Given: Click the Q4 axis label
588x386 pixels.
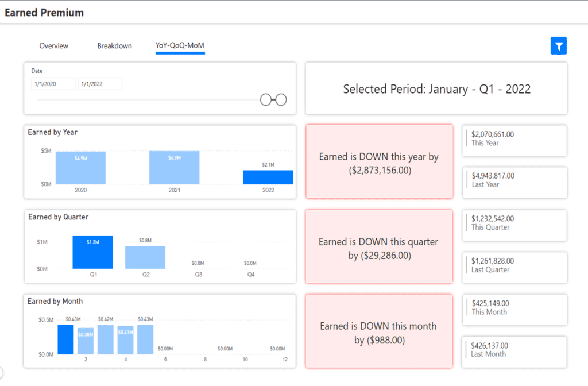Looking at the screenshot, I should (251, 275).
